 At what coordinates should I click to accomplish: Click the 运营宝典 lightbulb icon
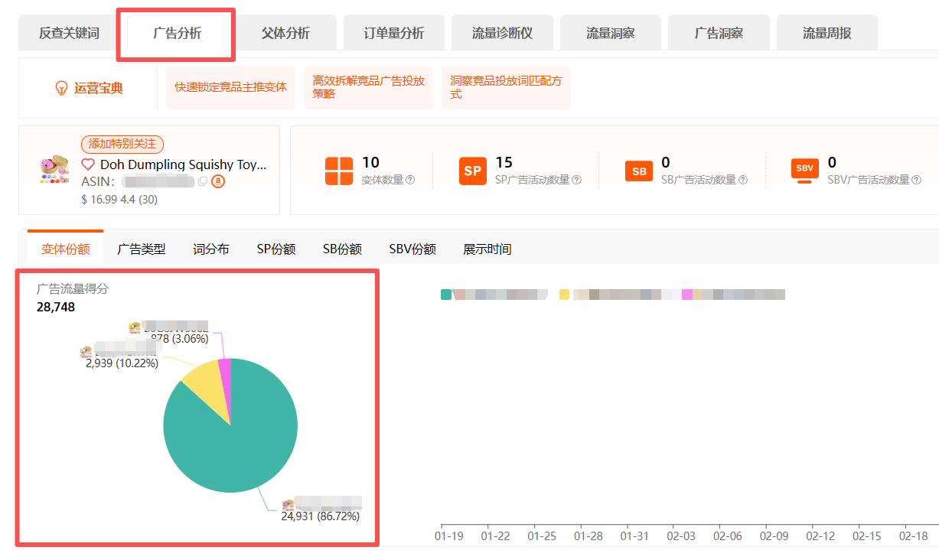62,88
